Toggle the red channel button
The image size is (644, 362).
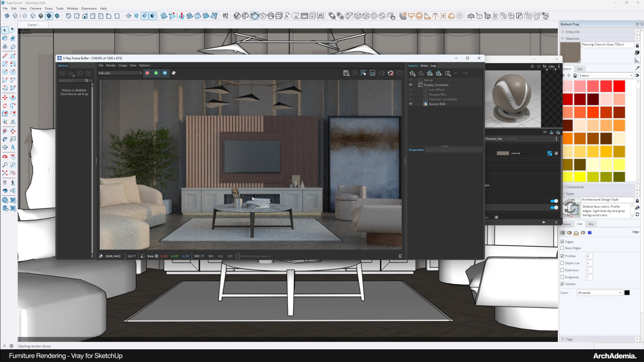pos(147,73)
